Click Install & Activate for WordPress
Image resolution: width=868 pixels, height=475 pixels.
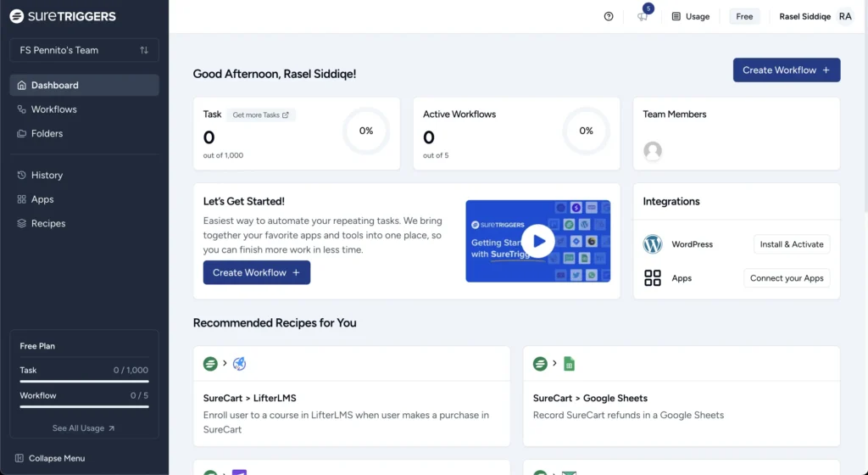792,244
